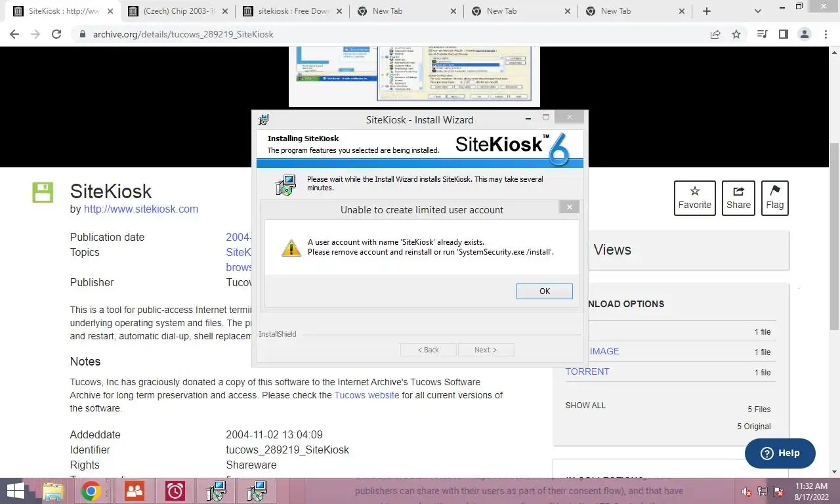This screenshot has width=840, height=504.
Task: Open the Help chat button
Action: tap(780, 453)
